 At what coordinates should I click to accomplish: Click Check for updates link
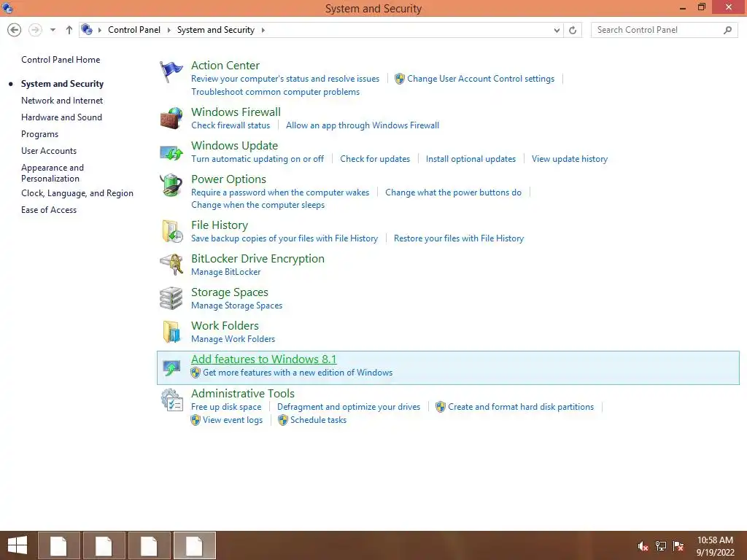(x=375, y=159)
